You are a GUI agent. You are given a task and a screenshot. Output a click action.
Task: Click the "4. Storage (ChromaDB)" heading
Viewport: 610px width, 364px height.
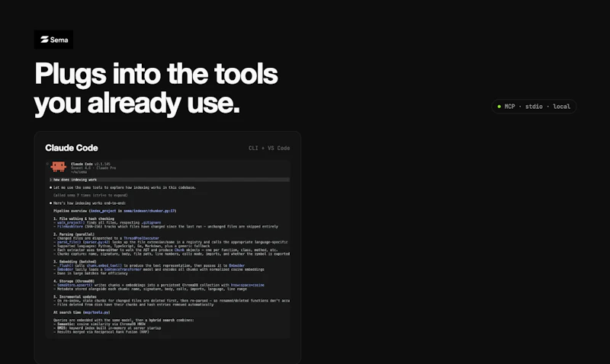point(74,281)
